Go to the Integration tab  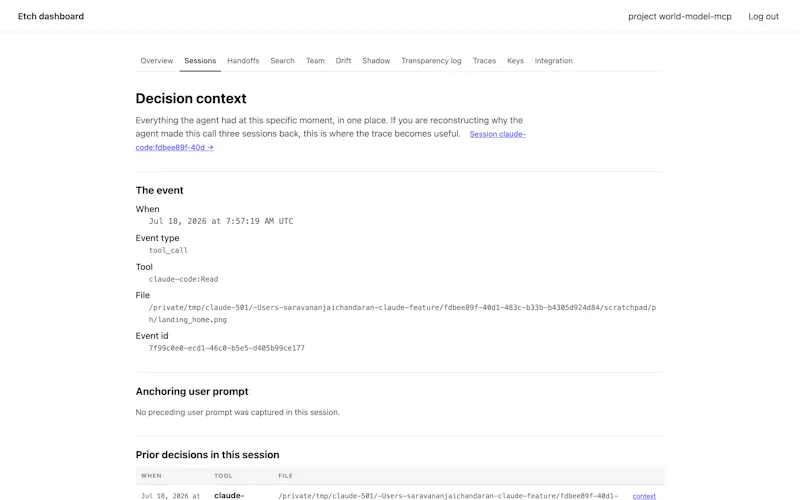(553, 61)
